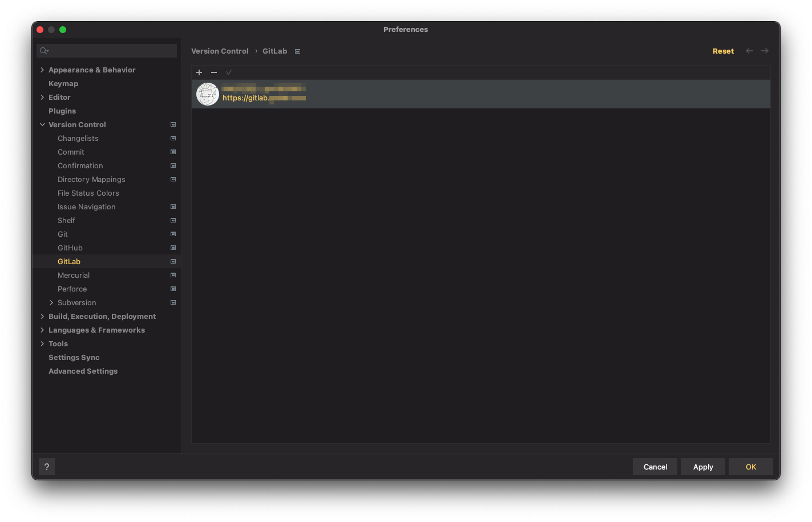Open Issue Navigation settings

coord(87,207)
